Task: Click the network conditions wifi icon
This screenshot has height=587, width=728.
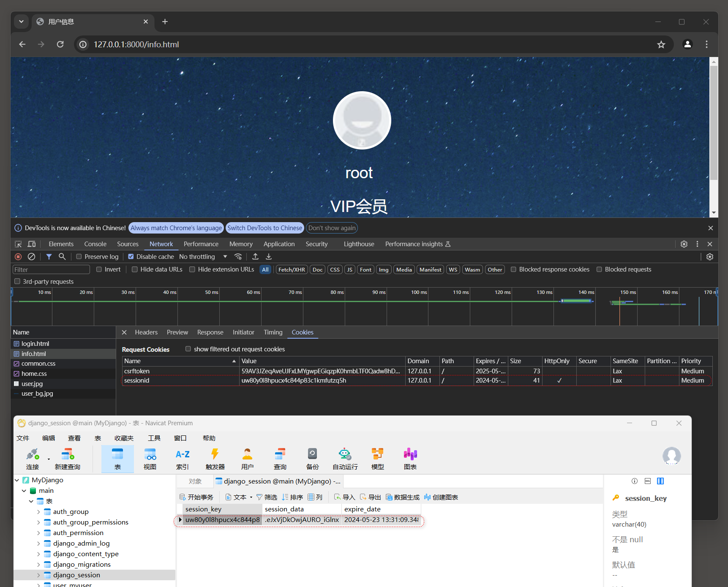Action: click(x=238, y=257)
